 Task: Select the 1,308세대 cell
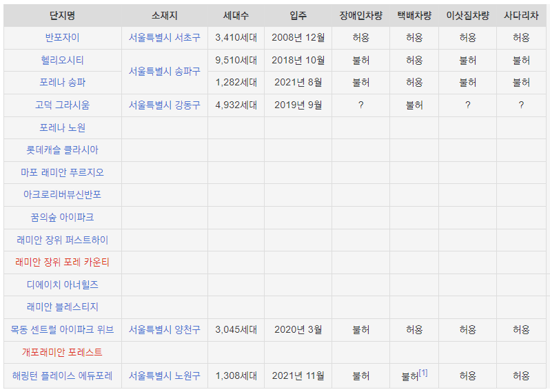tap(236, 376)
